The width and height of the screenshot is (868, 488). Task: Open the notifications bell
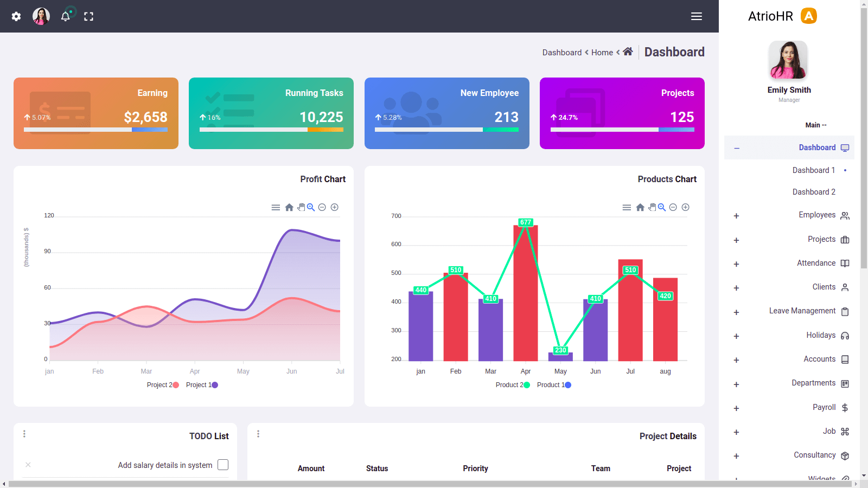pos(65,16)
